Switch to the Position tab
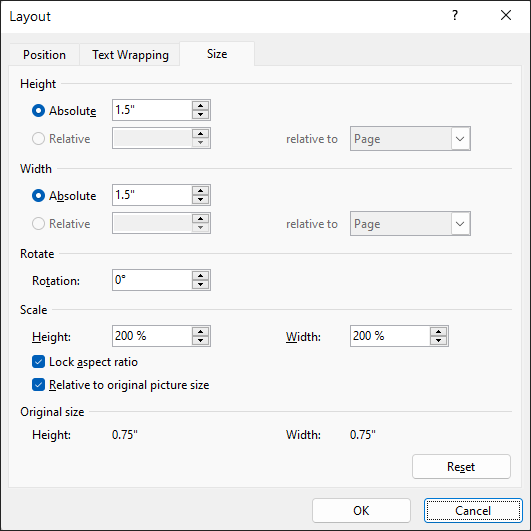Viewport: 531px width, 531px height. click(x=44, y=55)
